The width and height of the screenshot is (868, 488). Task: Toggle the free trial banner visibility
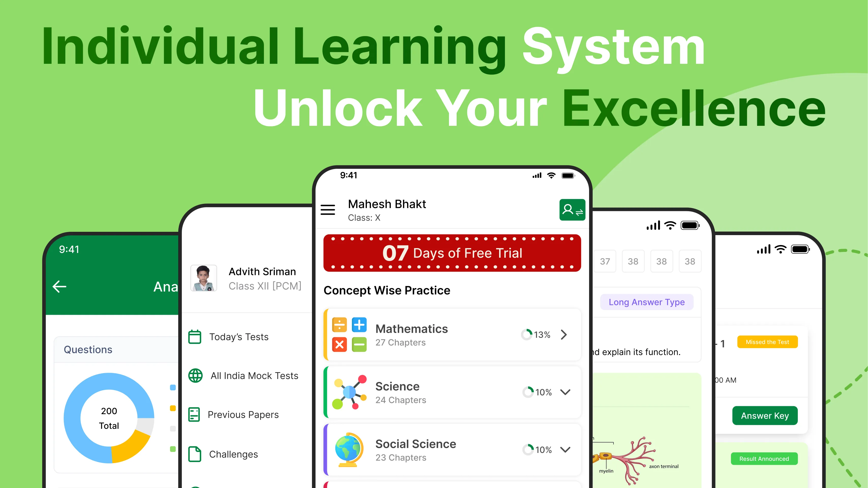click(x=450, y=253)
